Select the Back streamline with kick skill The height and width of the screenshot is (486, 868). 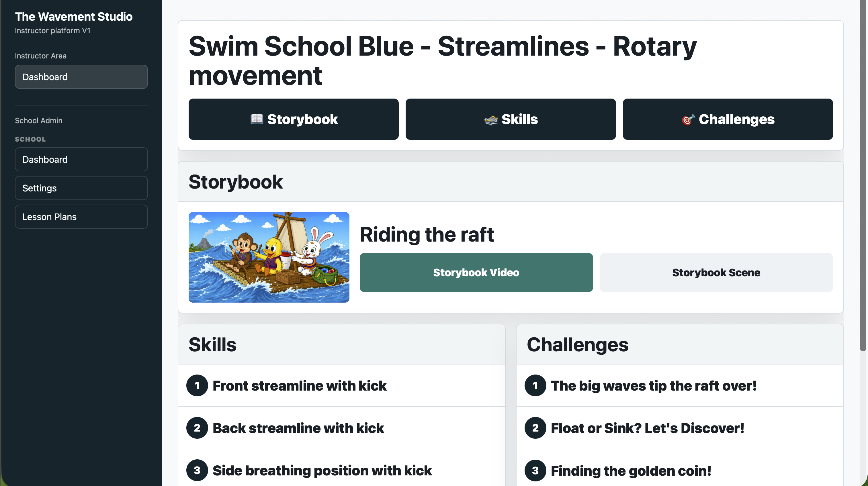(341, 428)
